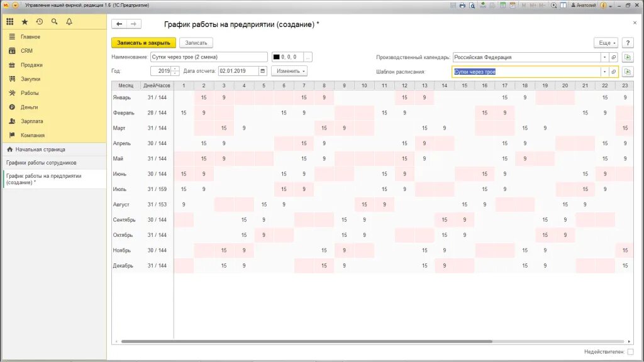Open the Calculator icon in title bar

[502, 5]
